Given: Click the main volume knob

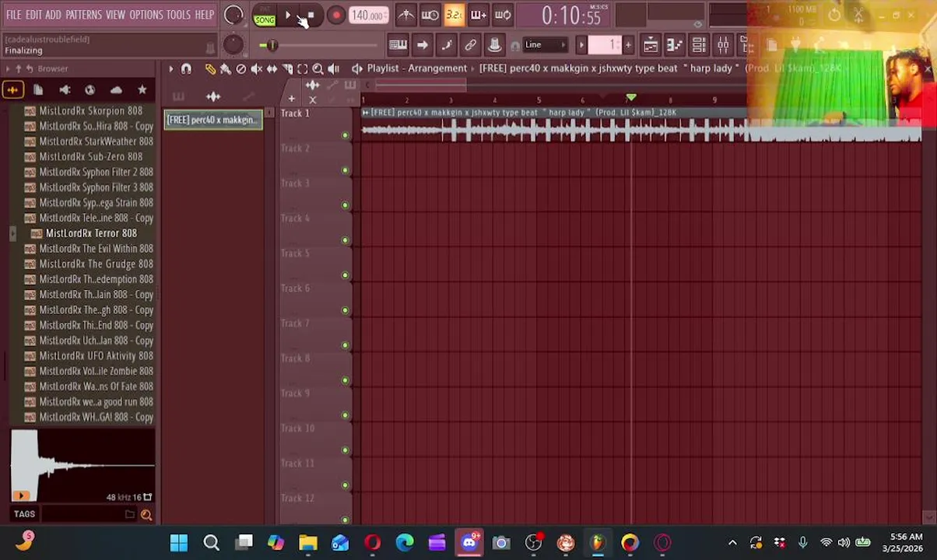Looking at the screenshot, I should coord(233,15).
